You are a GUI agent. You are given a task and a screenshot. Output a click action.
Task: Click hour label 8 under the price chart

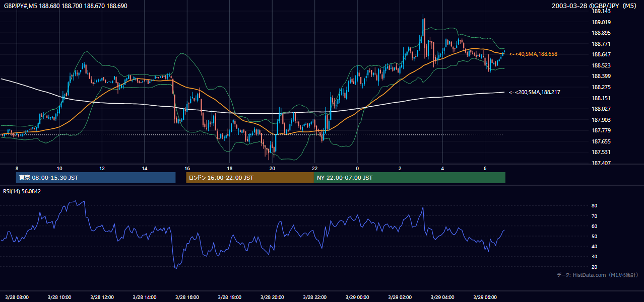tap(17, 168)
